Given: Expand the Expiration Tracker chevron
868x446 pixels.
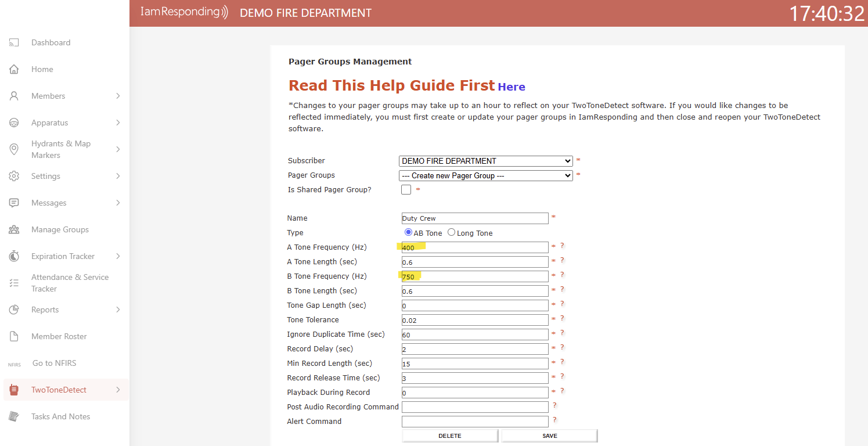Looking at the screenshot, I should pos(118,256).
